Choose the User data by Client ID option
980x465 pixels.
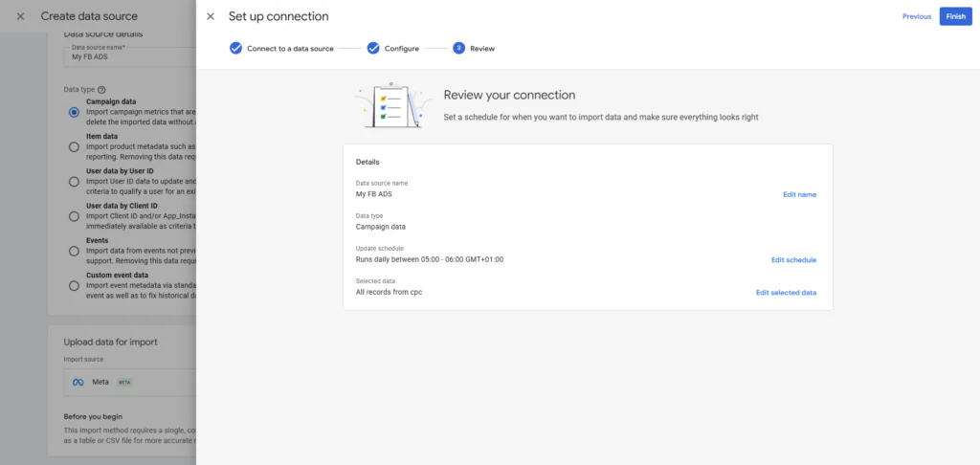coord(74,216)
